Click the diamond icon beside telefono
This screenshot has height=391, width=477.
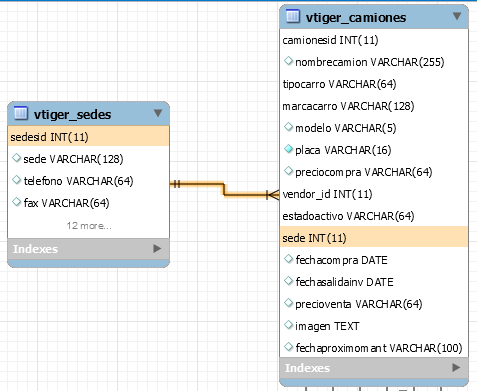click(16, 180)
